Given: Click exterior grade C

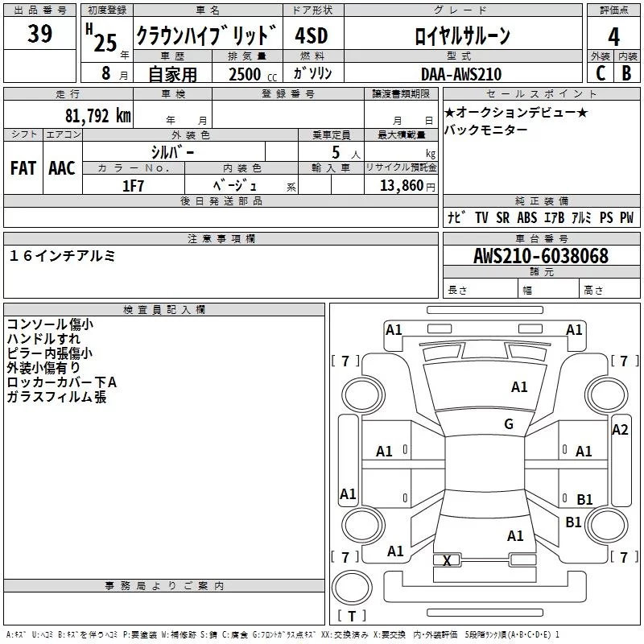Looking at the screenshot, I should pyautogui.click(x=601, y=73).
